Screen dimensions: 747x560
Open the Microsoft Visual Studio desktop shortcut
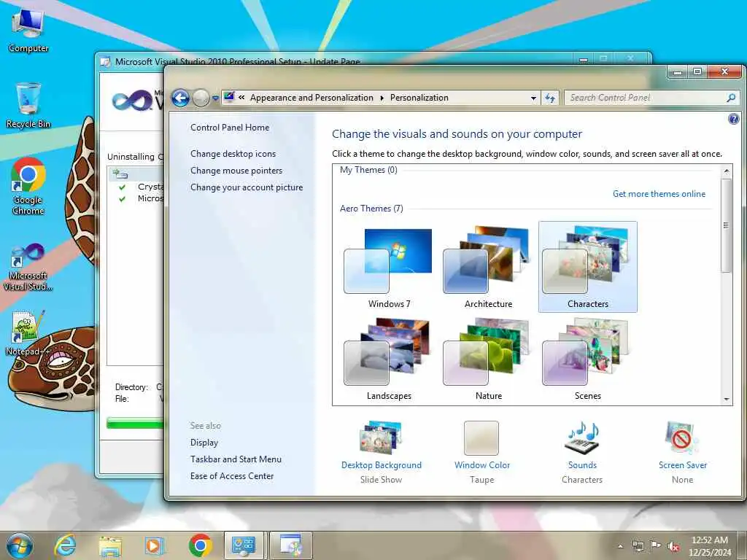(28, 267)
